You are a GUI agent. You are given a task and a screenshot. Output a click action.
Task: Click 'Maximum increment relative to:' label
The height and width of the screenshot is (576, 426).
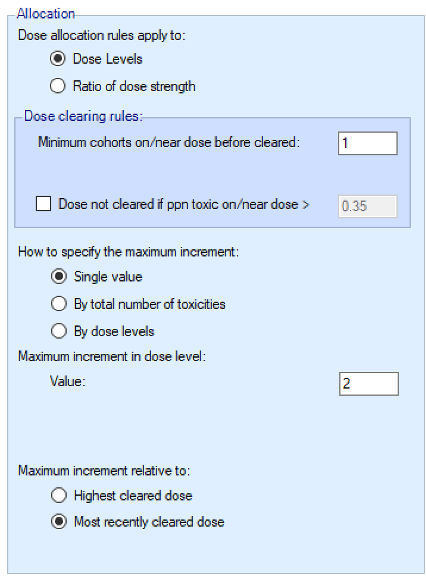pos(104,471)
